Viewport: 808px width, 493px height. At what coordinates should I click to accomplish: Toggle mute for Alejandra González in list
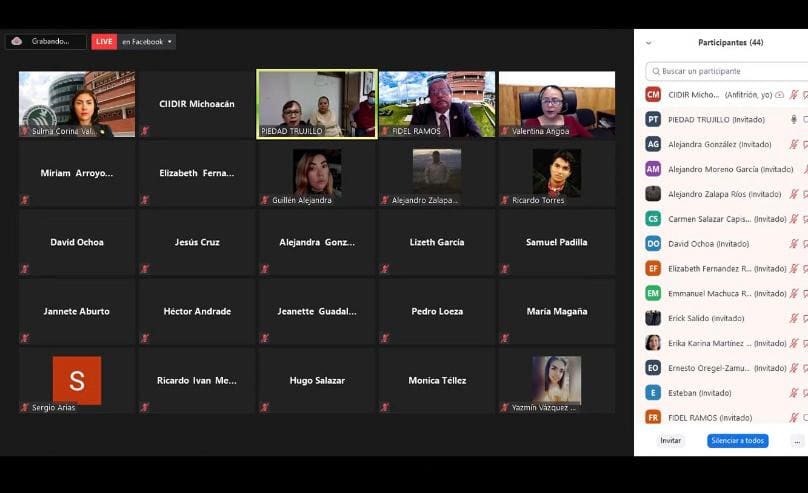point(794,144)
